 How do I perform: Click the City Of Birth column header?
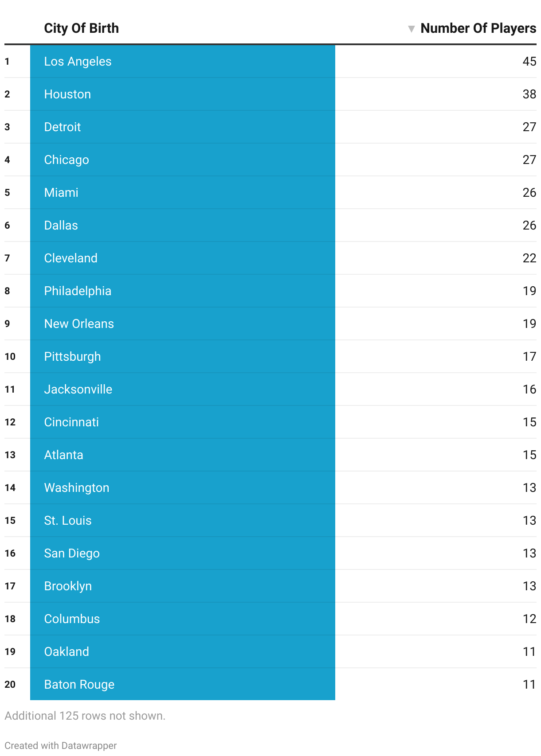[x=82, y=28]
